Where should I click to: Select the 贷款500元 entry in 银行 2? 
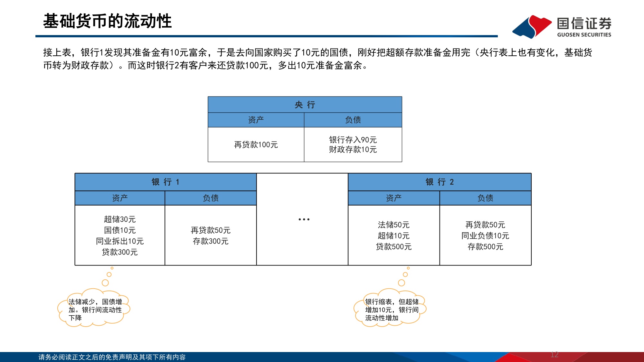393,246
